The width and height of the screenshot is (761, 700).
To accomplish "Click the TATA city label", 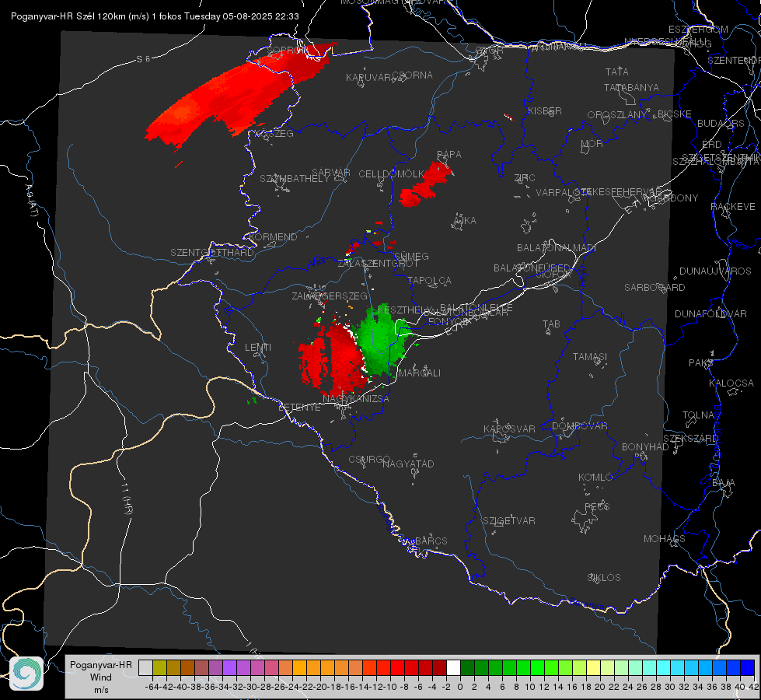I will (617, 72).
